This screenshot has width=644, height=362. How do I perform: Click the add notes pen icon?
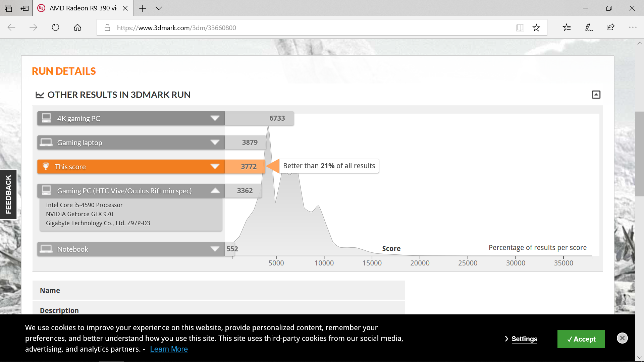[589, 27]
